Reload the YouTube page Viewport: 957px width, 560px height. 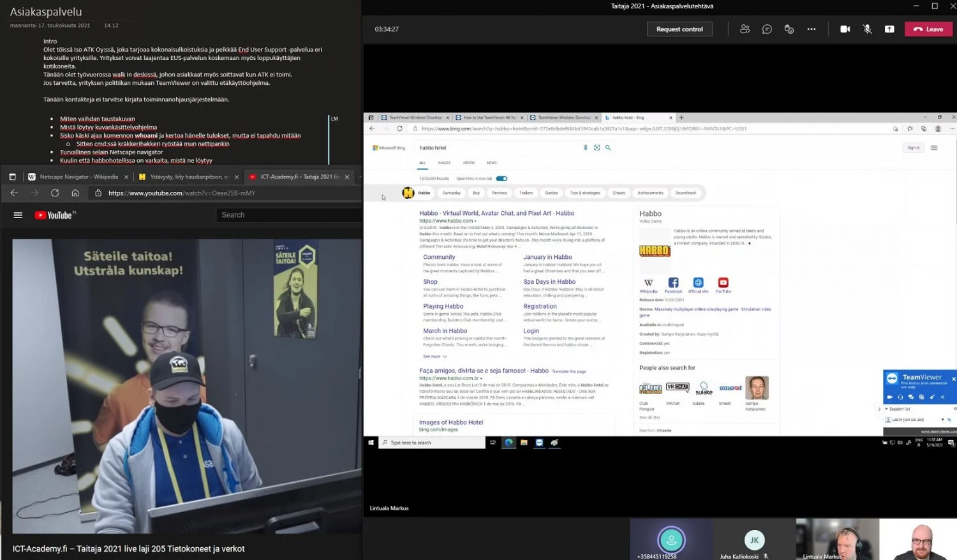[x=55, y=193]
